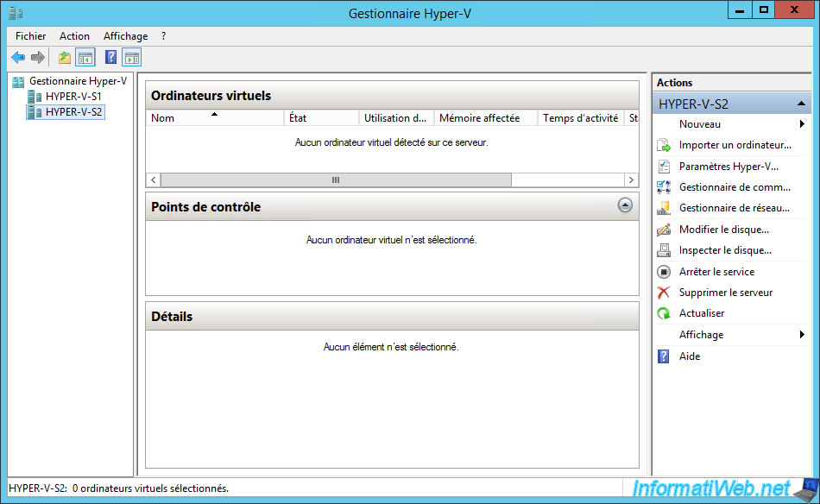Click 'Aucun ordinateur virtuel détecté' message
820x504 pixels.
[x=391, y=142]
